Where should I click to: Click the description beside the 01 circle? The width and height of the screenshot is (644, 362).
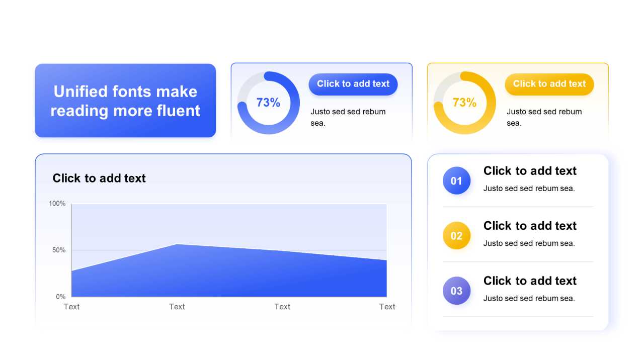529,189
